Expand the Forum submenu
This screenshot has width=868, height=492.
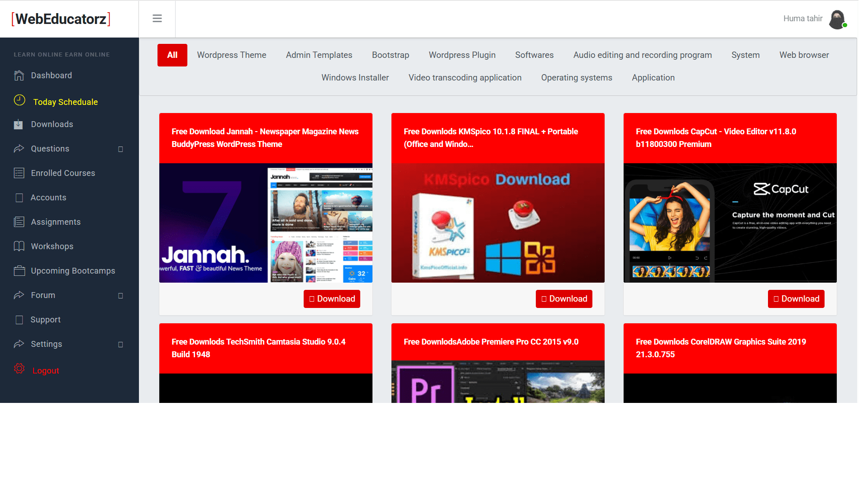120,296
